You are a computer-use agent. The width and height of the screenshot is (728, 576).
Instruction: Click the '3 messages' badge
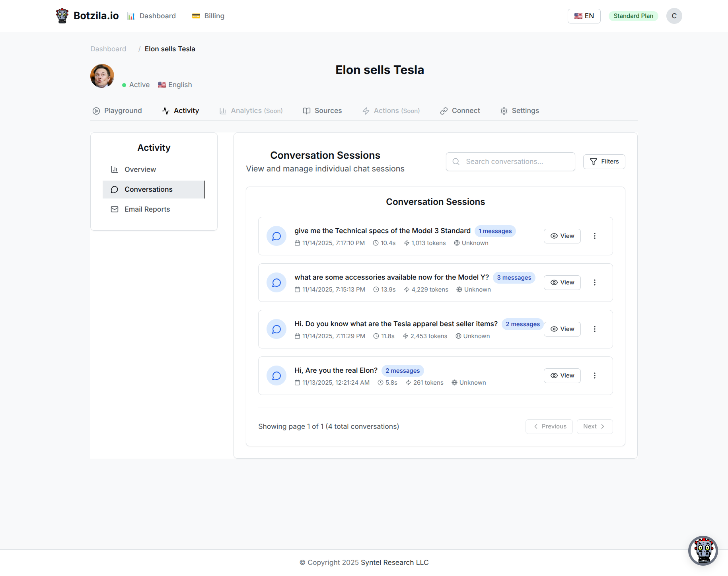[514, 278]
